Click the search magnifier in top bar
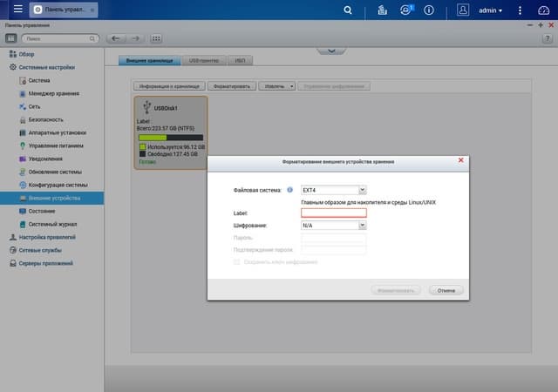 [x=348, y=10]
